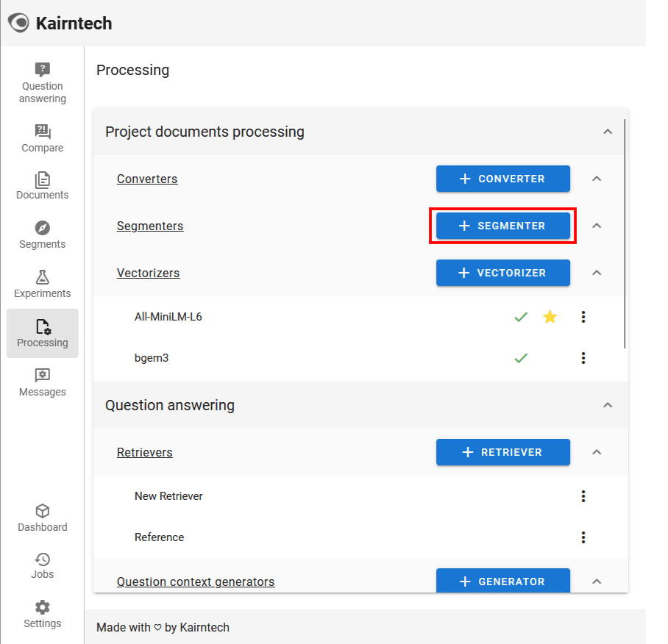Click the green checkmark for bgem3
Screen dimensions: 668x644
pyautogui.click(x=521, y=358)
